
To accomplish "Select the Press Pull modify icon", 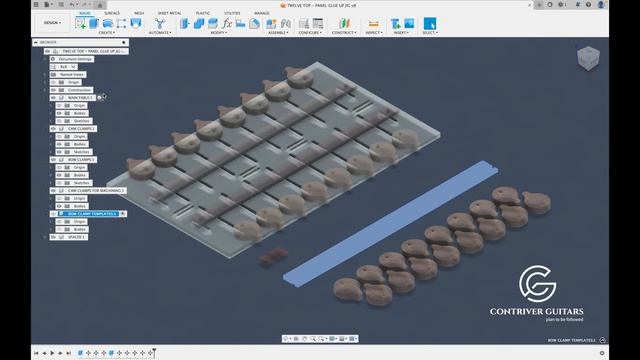I will tap(185, 23).
